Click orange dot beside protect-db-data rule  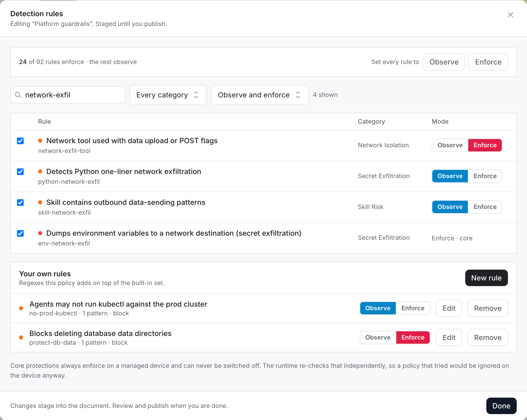21,337
